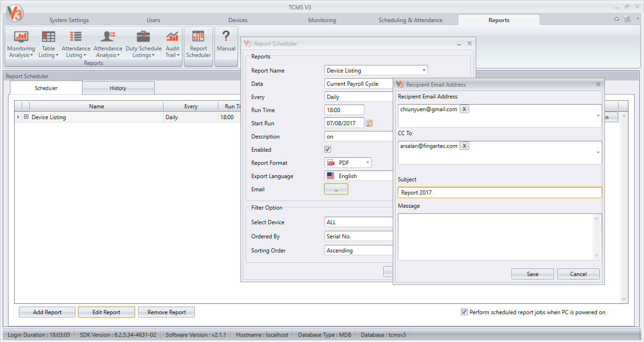644x342 pixels.
Task: Click the TCMS V3 application logo
Action: (14, 13)
